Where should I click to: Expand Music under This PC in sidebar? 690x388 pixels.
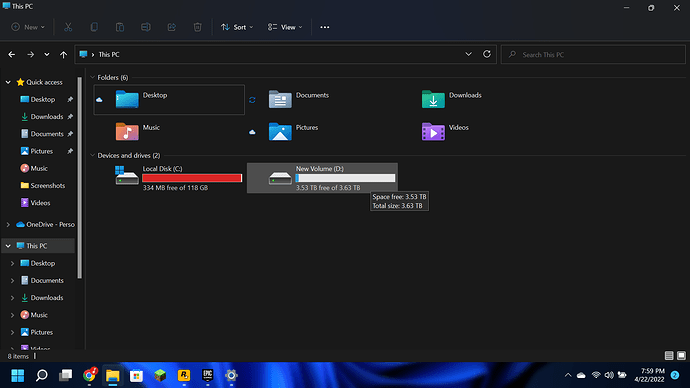coord(12,315)
